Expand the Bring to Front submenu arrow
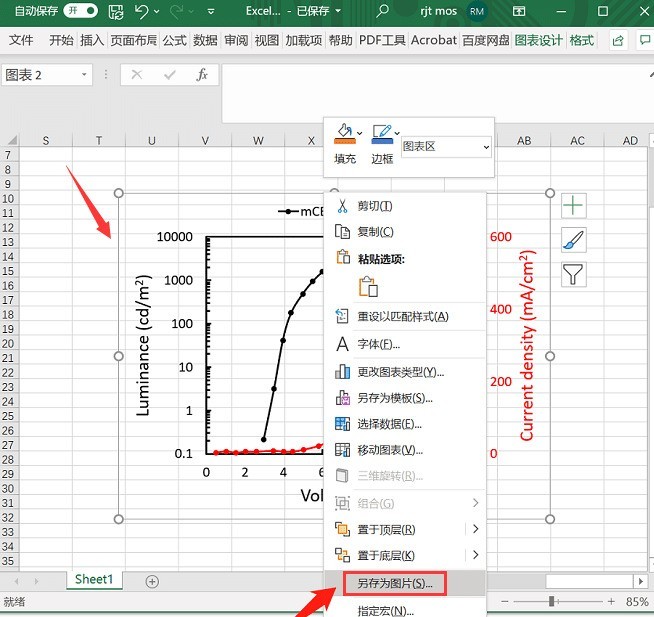 pos(475,529)
